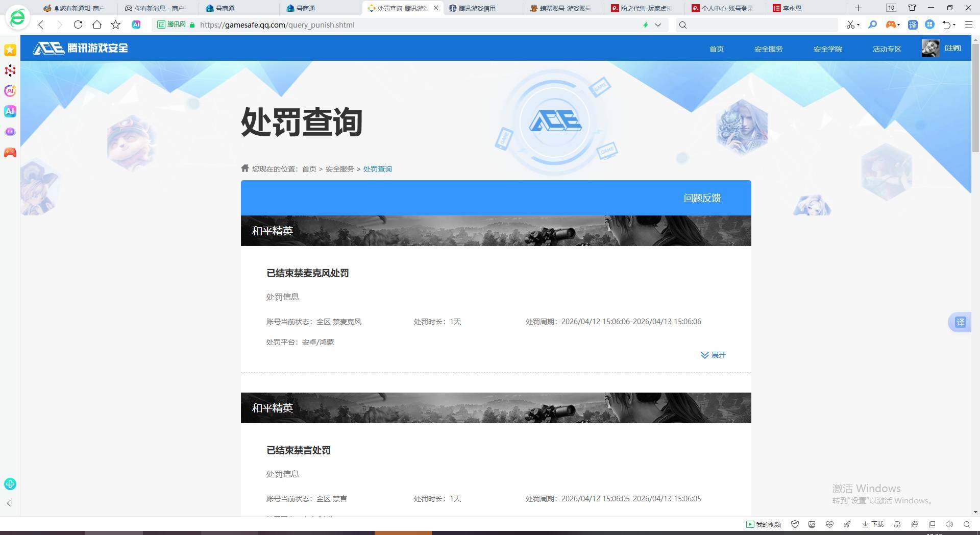This screenshot has height=535, width=980.
Task: Open 下载 downloads in the status bar
Action: [x=873, y=524]
